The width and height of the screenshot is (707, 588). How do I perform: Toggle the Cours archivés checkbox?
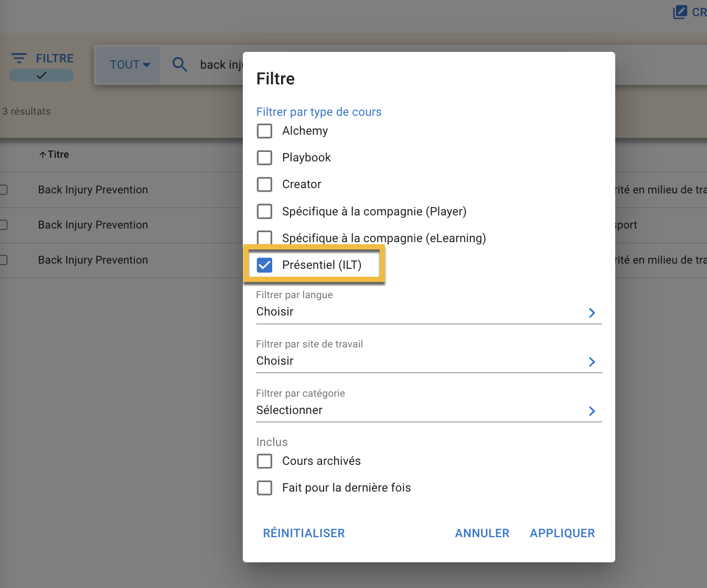click(265, 461)
